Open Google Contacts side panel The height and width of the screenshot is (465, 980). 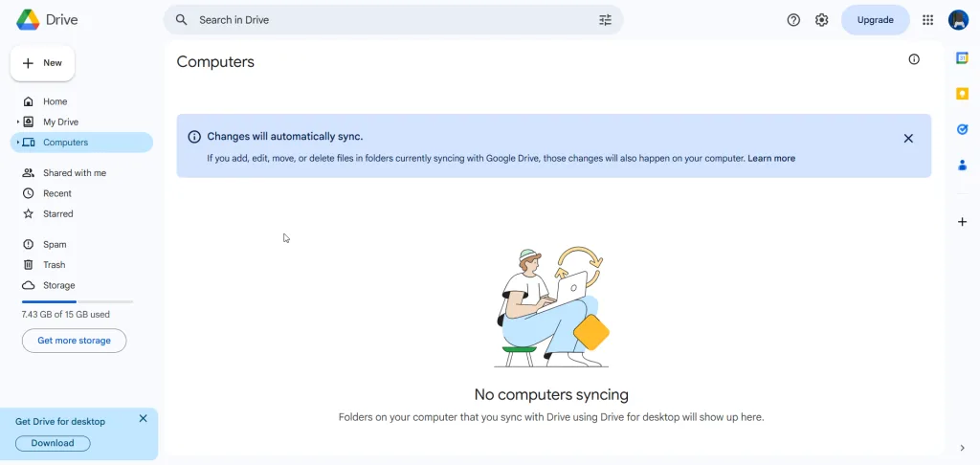(962, 165)
